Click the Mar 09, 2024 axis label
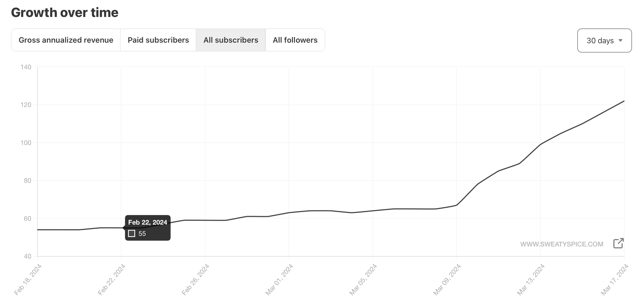644x302 pixels. click(x=447, y=280)
